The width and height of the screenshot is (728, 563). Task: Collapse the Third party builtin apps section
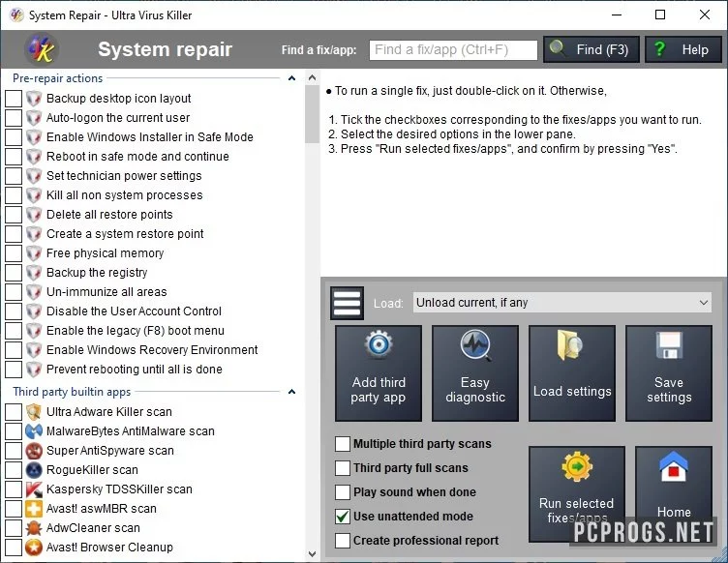(x=291, y=392)
